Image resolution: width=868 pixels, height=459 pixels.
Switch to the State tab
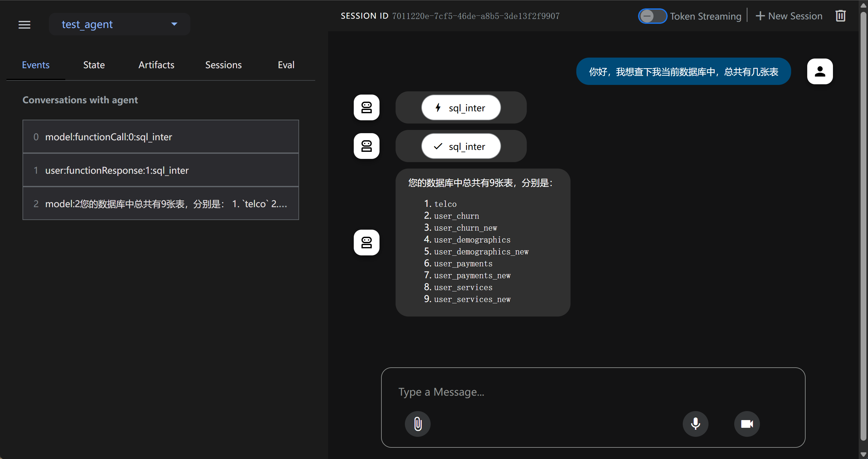click(x=94, y=65)
